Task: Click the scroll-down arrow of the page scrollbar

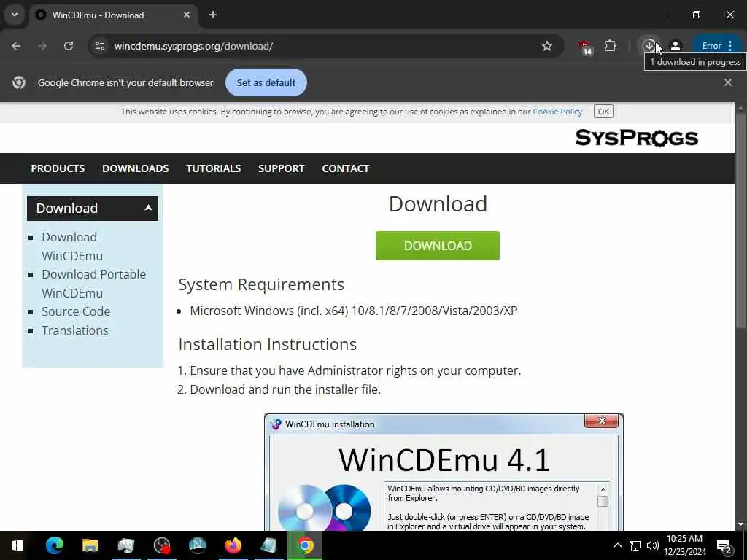Action: pyautogui.click(x=741, y=525)
